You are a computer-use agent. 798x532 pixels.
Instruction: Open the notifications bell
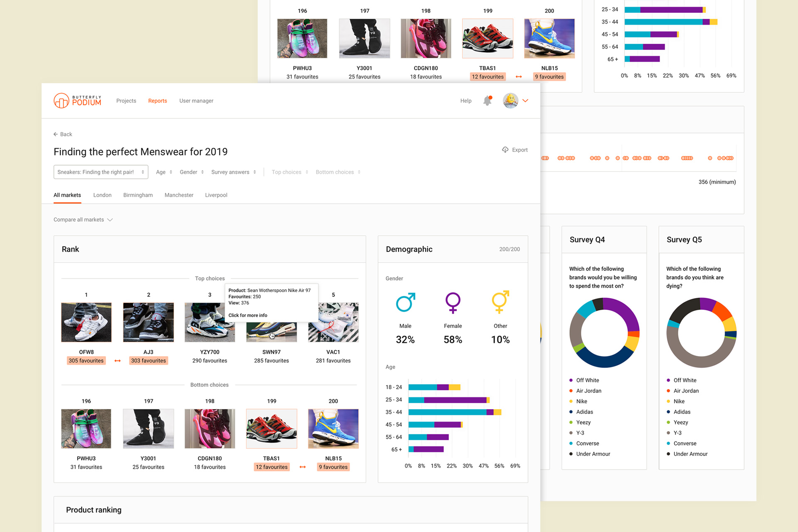pyautogui.click(x=488, y=101)
